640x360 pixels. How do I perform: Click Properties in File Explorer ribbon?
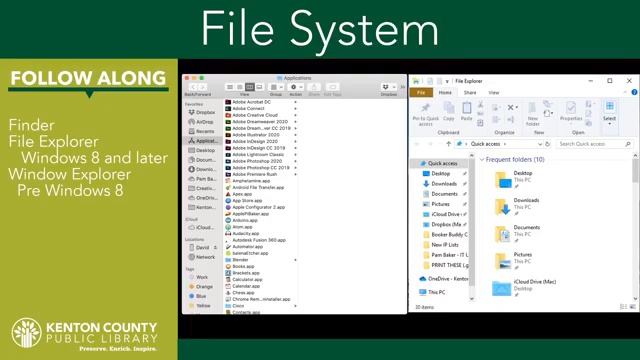(x=571, y=112)
